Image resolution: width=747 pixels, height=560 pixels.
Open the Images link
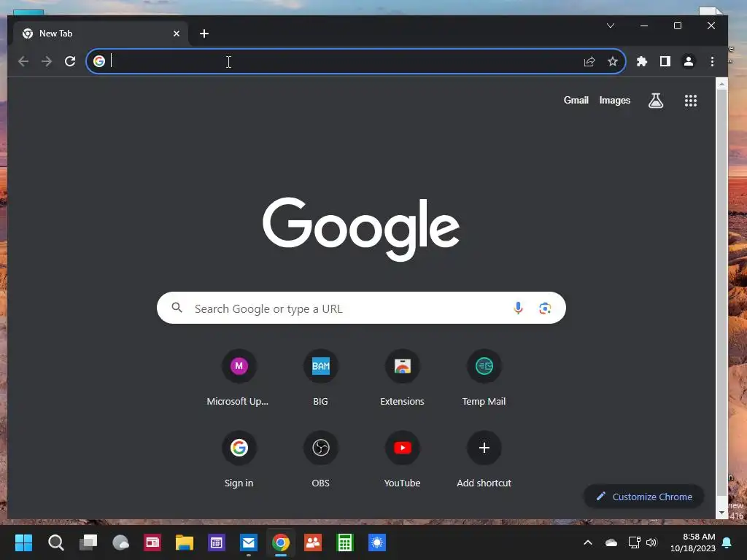coord(614,101)
